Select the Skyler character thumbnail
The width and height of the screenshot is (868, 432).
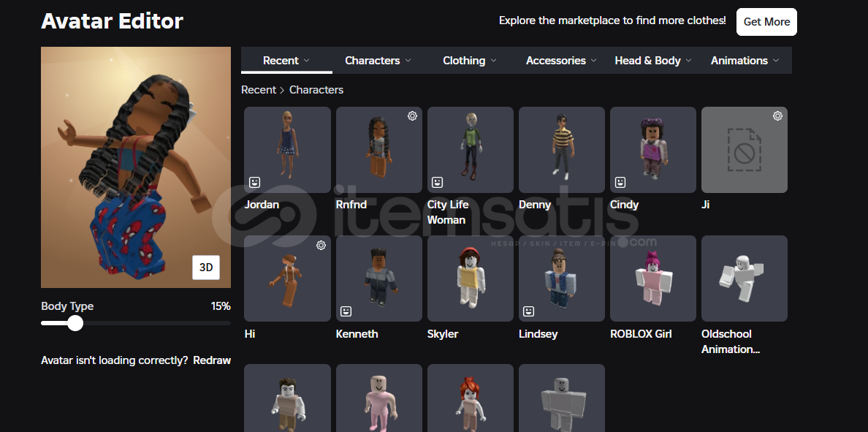tap(471, 278)
